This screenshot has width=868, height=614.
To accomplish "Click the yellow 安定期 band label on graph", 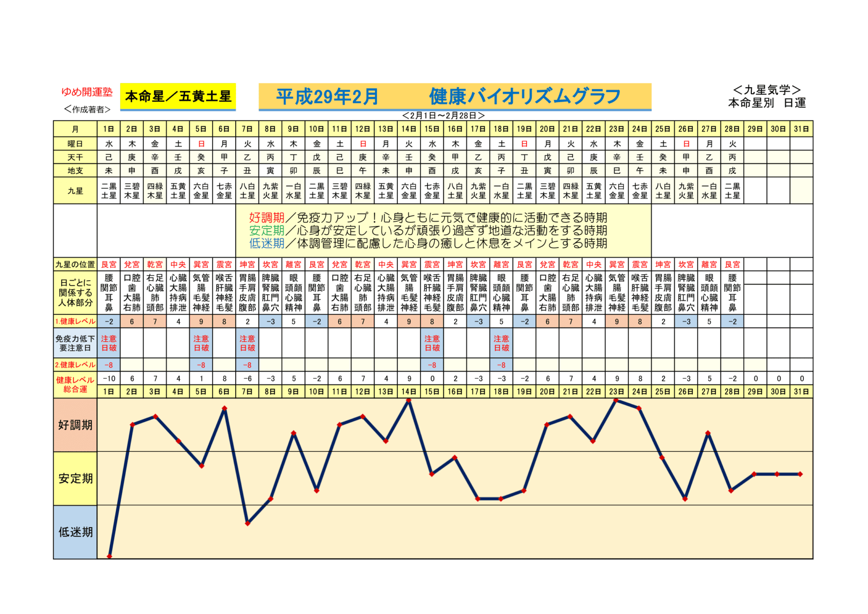I will click(x=75, y=478).
